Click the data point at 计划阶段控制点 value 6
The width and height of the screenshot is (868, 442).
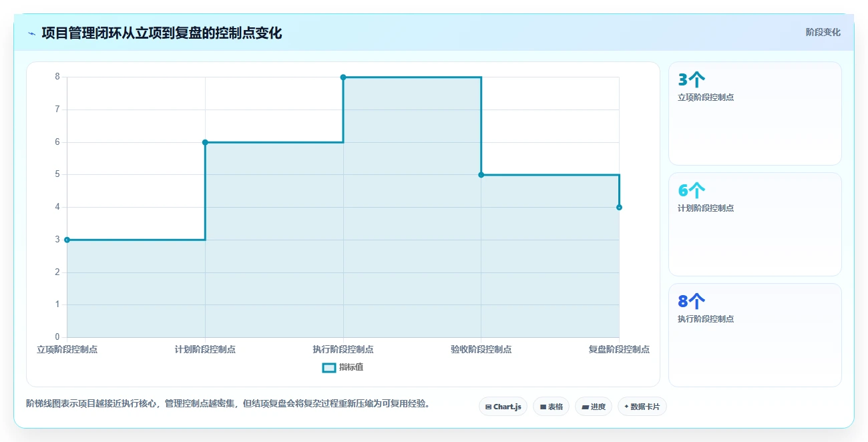[205, 142]
